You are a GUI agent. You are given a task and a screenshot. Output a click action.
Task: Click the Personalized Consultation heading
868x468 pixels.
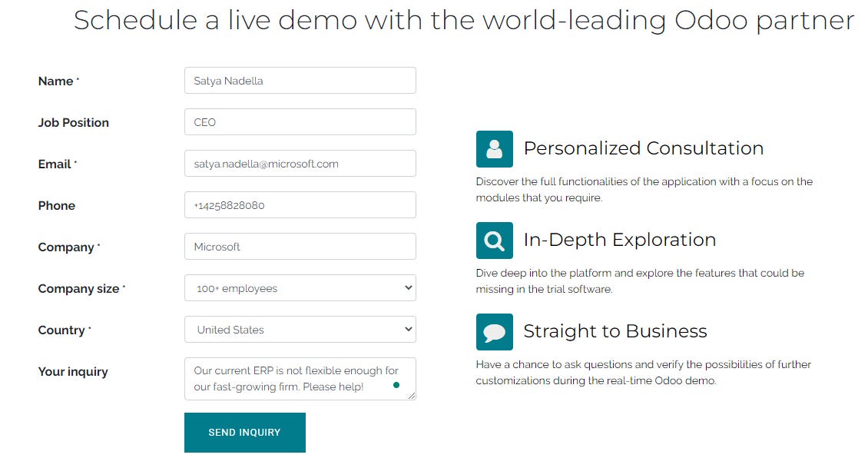pyautogui.click(x=644, y=148)
